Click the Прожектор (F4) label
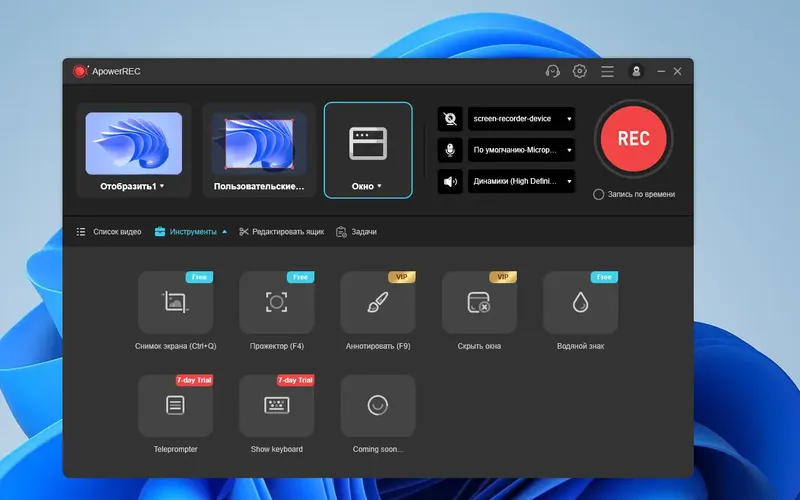The height and width of the screenshot is (500, 800). coord(277,346)
